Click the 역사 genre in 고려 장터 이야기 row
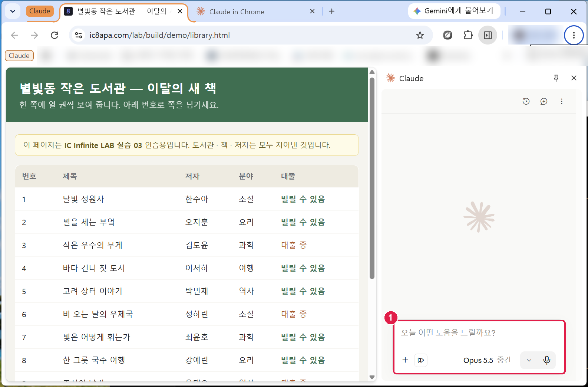 (x=246, y=291)
